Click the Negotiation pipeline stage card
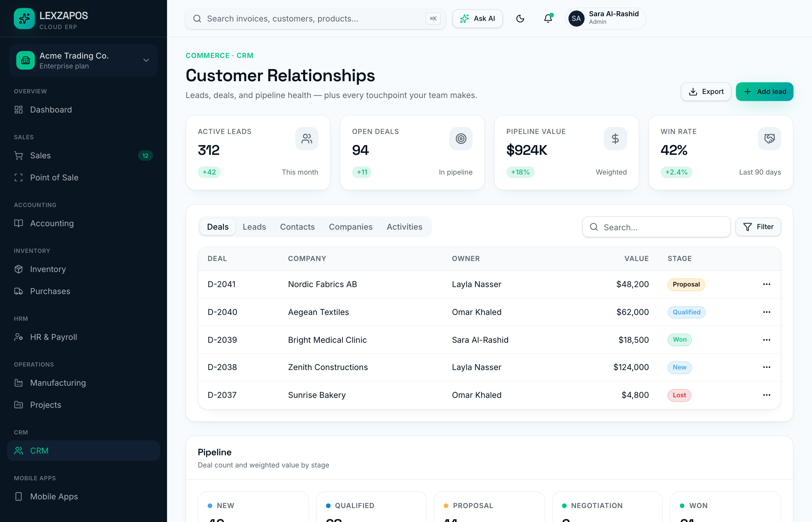 [x=607, y=507]
